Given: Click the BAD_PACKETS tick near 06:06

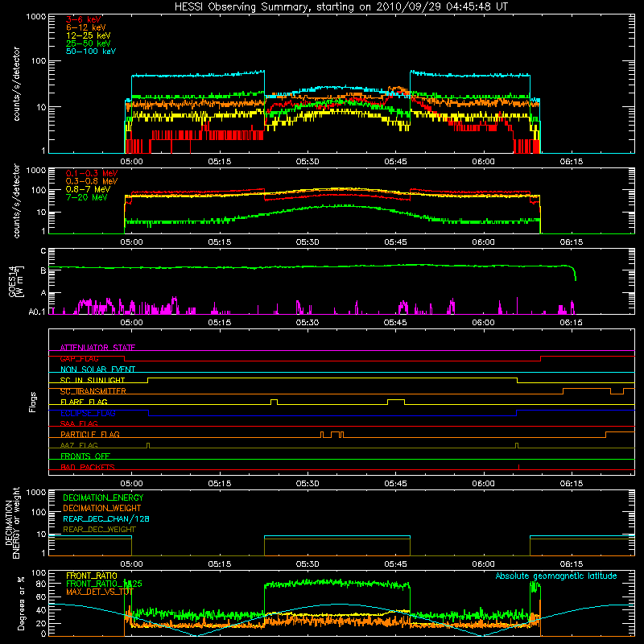Looking at the screenshot, I should (x=518, y=467).
